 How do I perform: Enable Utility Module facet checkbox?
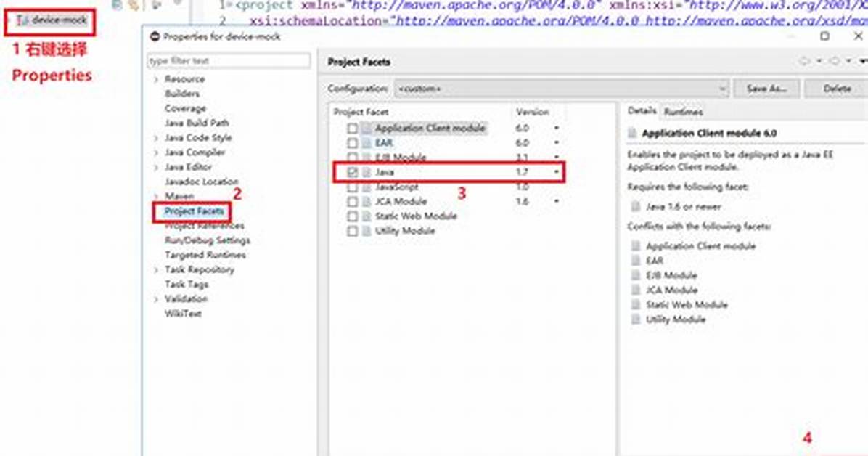pos(352,231)
